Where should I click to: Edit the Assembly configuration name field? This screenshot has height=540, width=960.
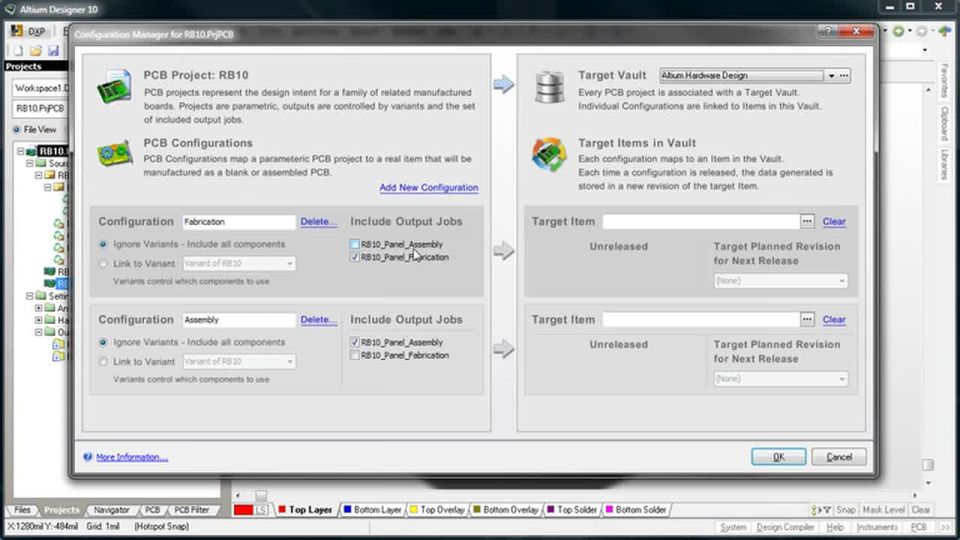click(x=239, y=320)
